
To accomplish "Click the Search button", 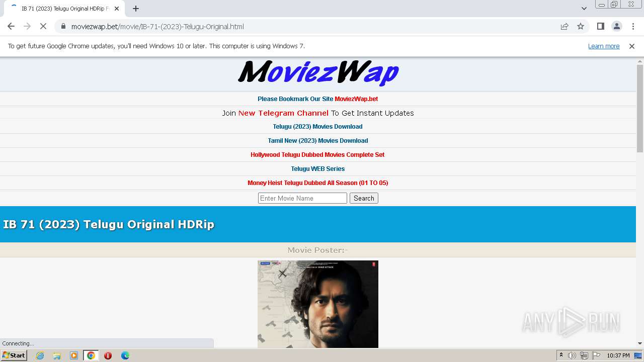I will [364, 198].
